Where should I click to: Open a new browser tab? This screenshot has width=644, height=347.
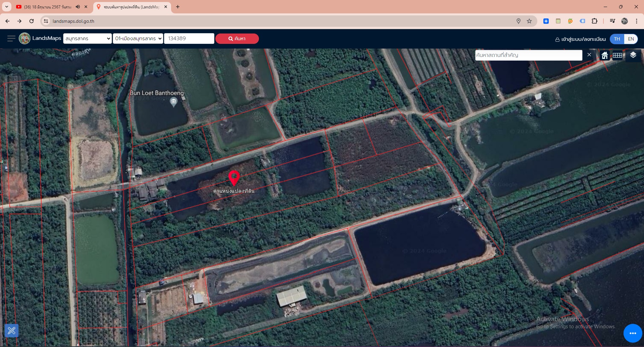tap(178, 7)
